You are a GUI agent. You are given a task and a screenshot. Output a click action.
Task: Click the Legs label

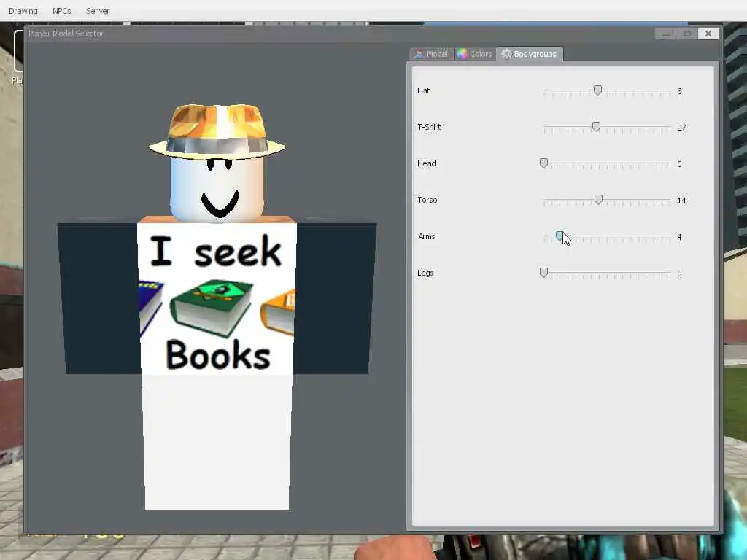point(425,273)
